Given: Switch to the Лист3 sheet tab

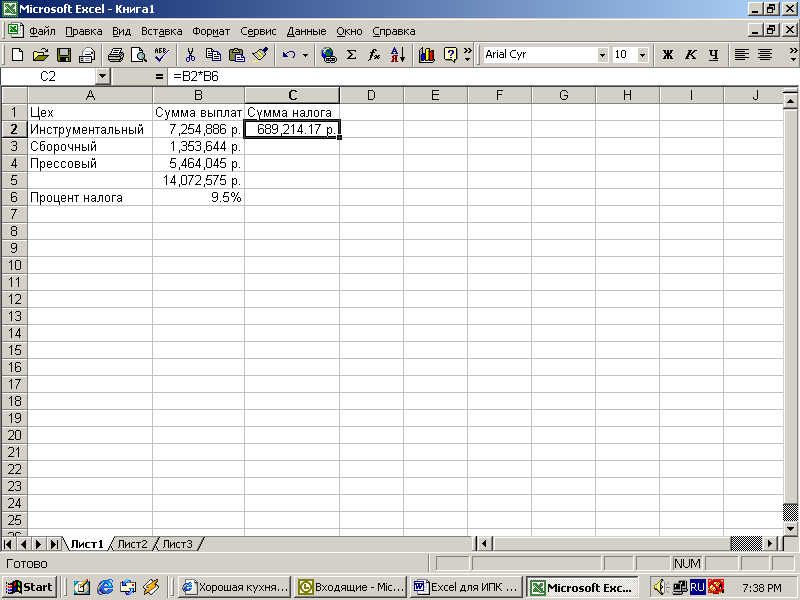Looking at the screenshot, I should click(x=178, y=544).
